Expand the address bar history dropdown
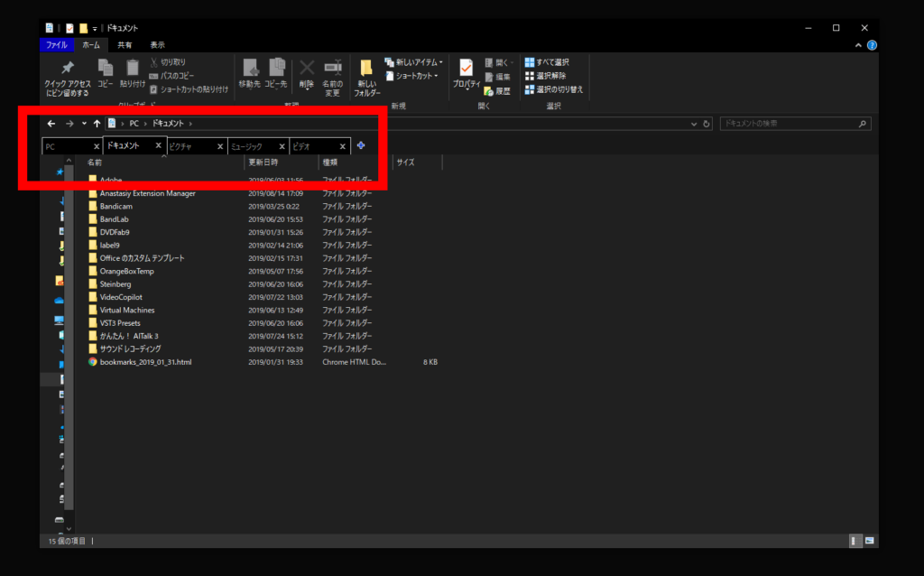The height and width of the screenshot is (576, 924). (x=693, y=124)
